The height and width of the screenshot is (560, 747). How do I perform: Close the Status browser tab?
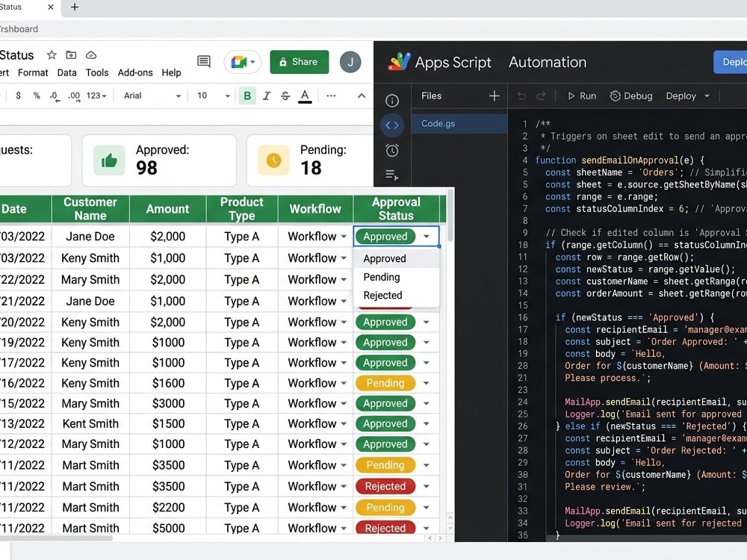(x=51, y=7)
